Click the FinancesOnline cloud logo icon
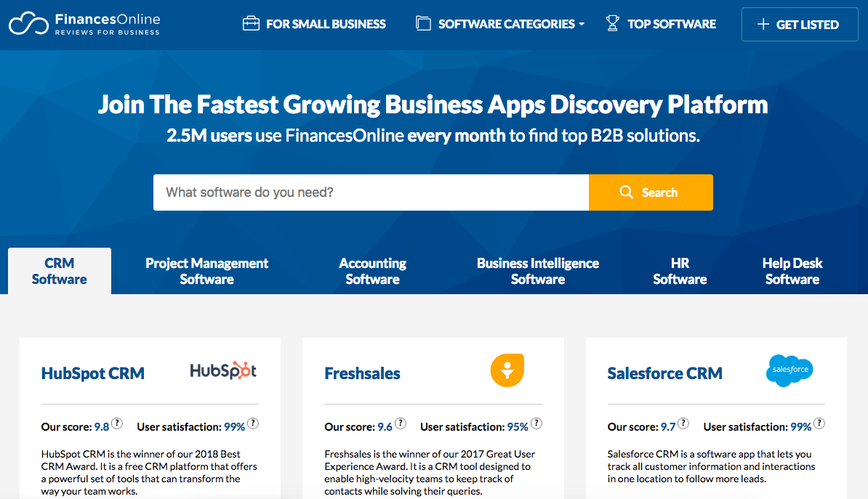Viewport: 868px width, 499px height. click(x=28, y=23)
